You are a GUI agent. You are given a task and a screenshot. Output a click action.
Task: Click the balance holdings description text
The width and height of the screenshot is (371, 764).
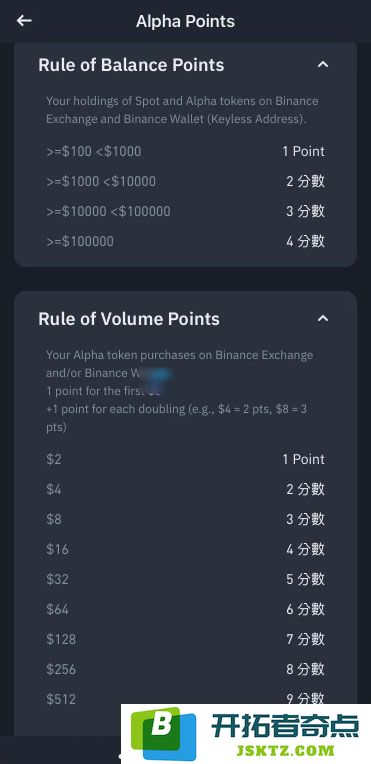pos(182,110)
